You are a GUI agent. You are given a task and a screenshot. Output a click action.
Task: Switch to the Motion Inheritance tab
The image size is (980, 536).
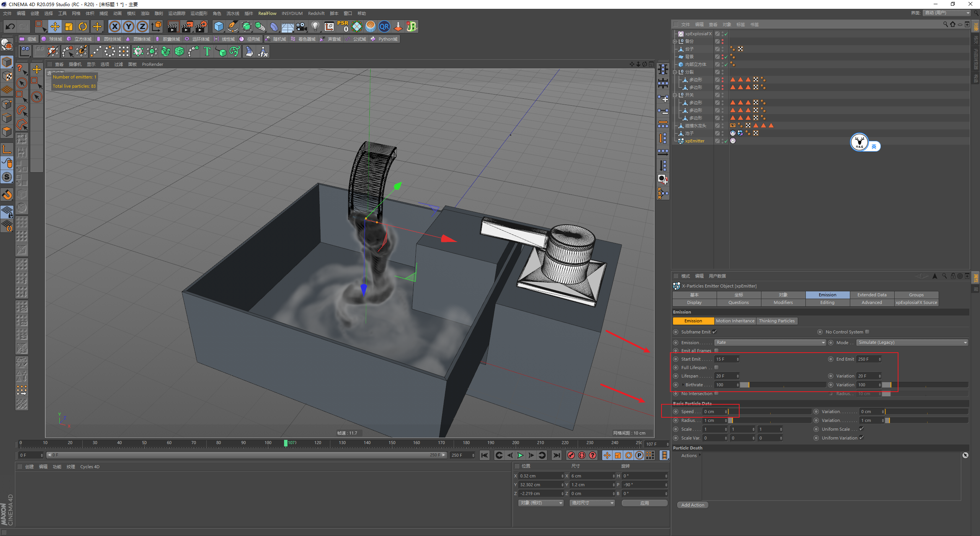735,321
